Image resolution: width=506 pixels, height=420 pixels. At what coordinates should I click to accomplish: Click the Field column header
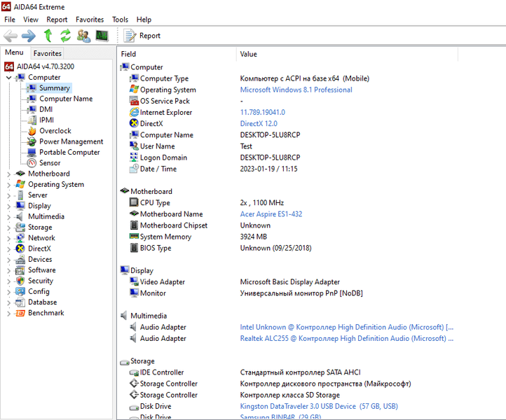(177, 54)
